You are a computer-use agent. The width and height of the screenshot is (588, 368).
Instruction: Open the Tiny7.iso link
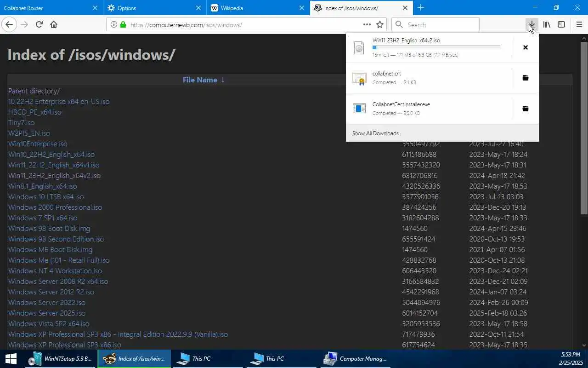click(x=22, y=123)
